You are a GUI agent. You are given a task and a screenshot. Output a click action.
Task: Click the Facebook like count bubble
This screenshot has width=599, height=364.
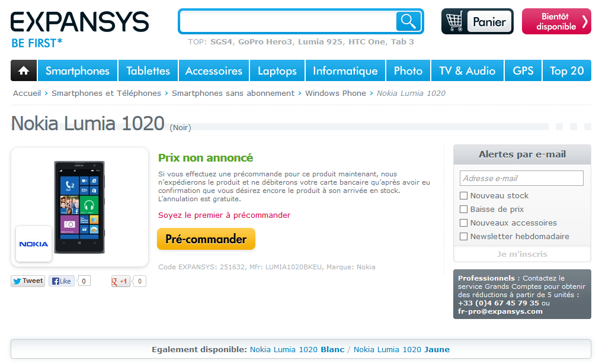84,281
